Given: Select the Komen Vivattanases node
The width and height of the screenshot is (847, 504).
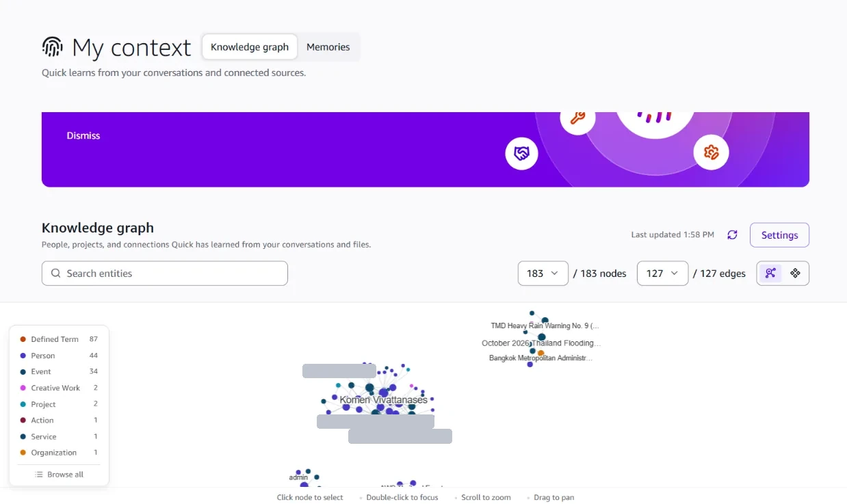Looking at the screenshot, I should click(x=383, y=399).
